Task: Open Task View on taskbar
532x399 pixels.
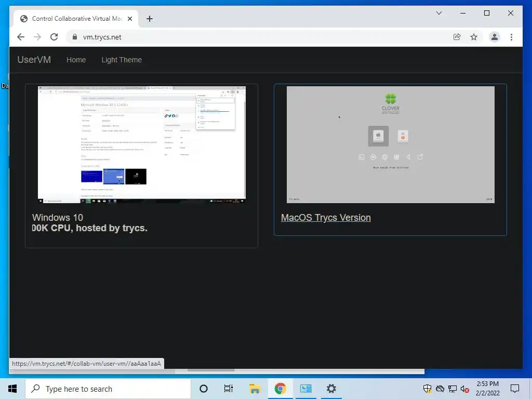Action: (229, 389)
